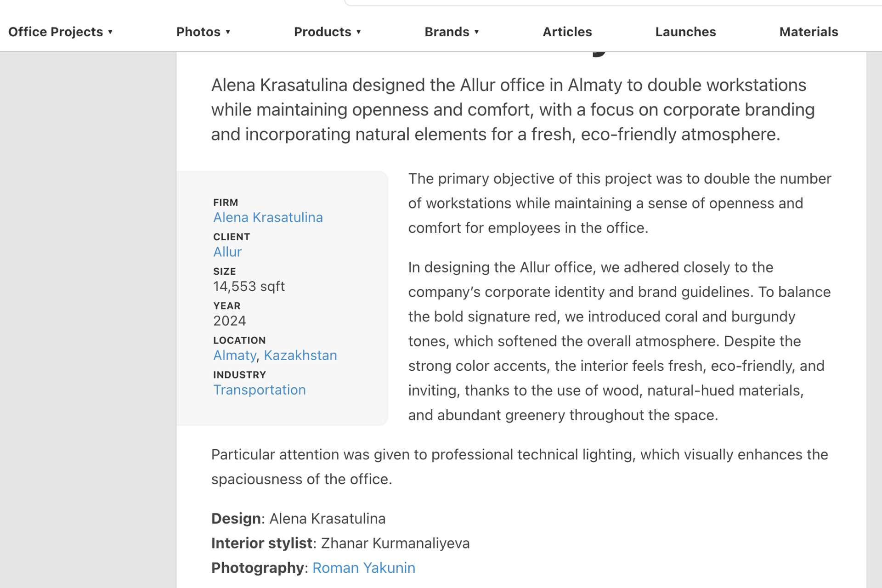Expand the Brands dropdown arrow
Viewport: 882px width, 588px height.
[x=477, y=32]
